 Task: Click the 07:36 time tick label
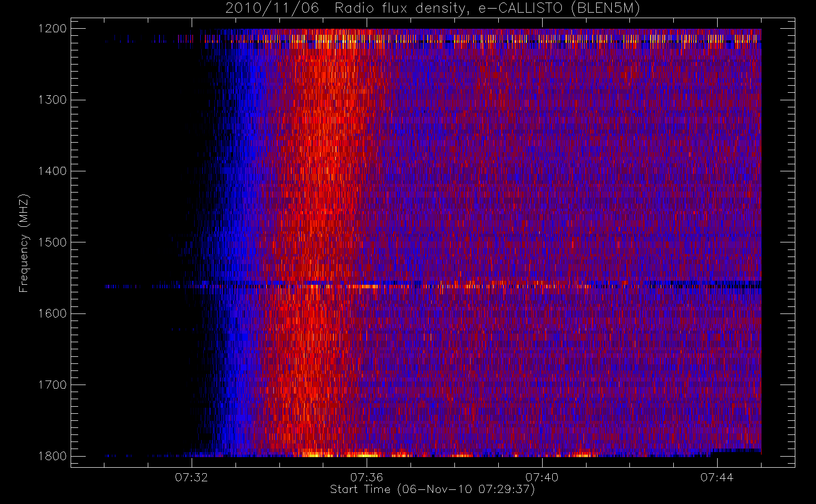pyautogui.click(x=367, y=477)
